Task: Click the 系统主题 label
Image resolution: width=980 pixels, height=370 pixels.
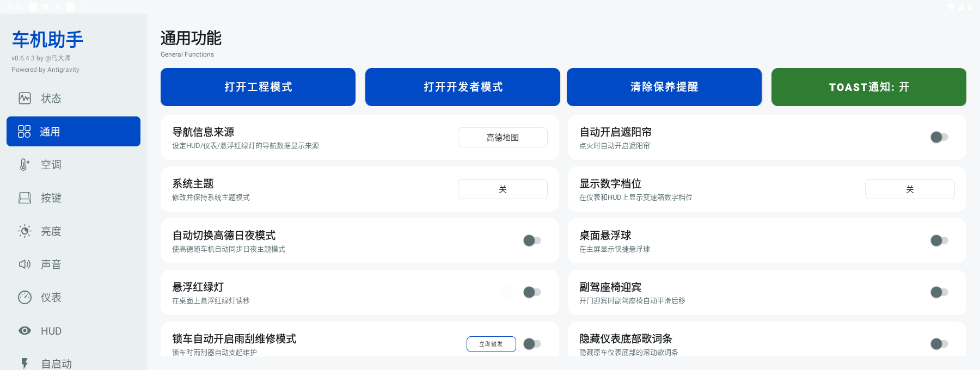Action: click(193, 184)
